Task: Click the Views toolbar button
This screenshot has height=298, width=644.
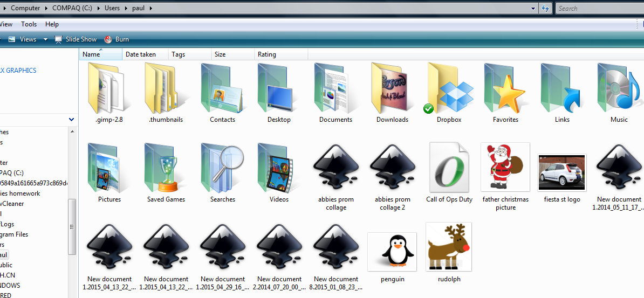Action: pos(23,39)
